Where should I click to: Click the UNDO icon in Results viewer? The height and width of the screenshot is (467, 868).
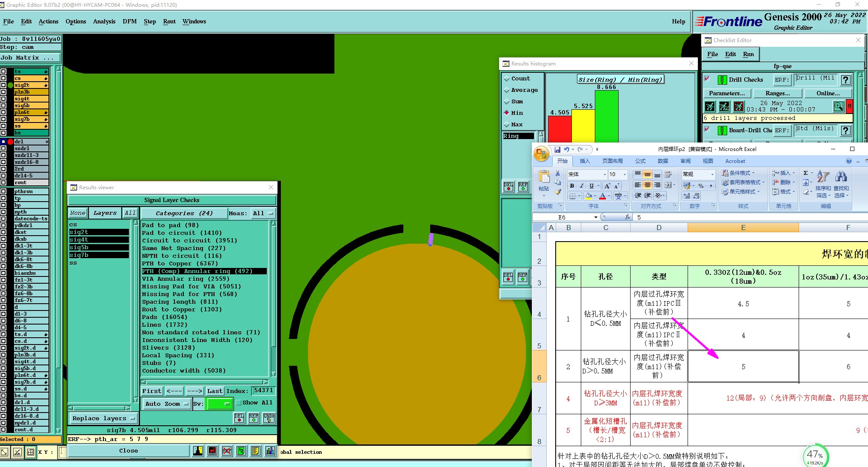pyautogui.click(x=268, y=418)
